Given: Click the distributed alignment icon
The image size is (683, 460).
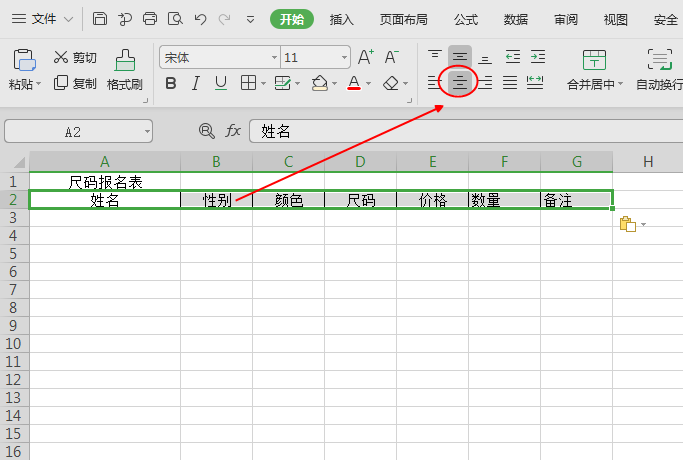Looking at the screenshot, I should point(535,82).
